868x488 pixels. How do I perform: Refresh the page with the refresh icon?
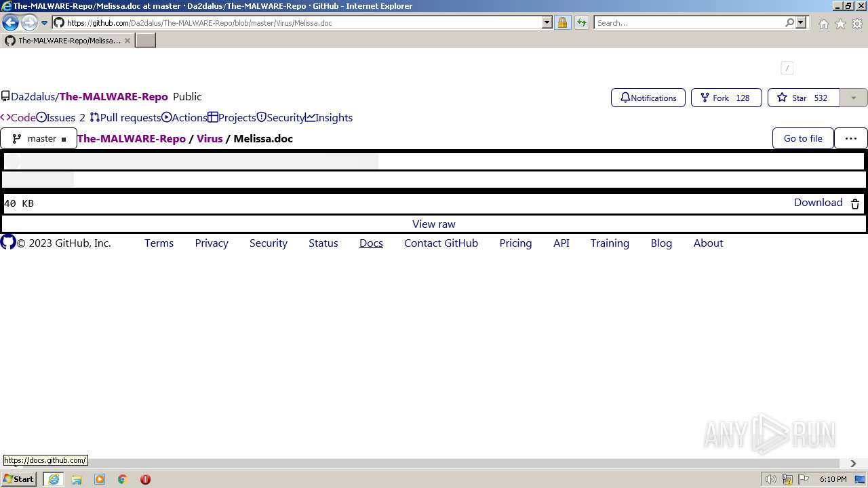point(581,22)
